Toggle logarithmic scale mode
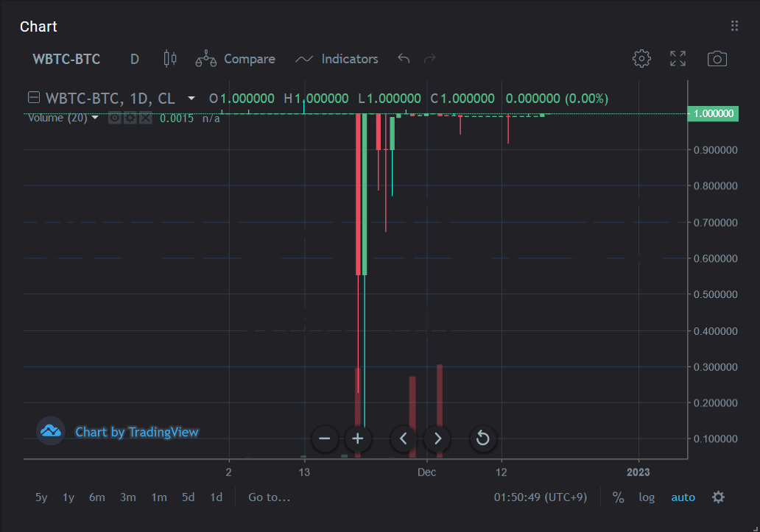Viewport: 760px width, 532px height. [647, 497]
